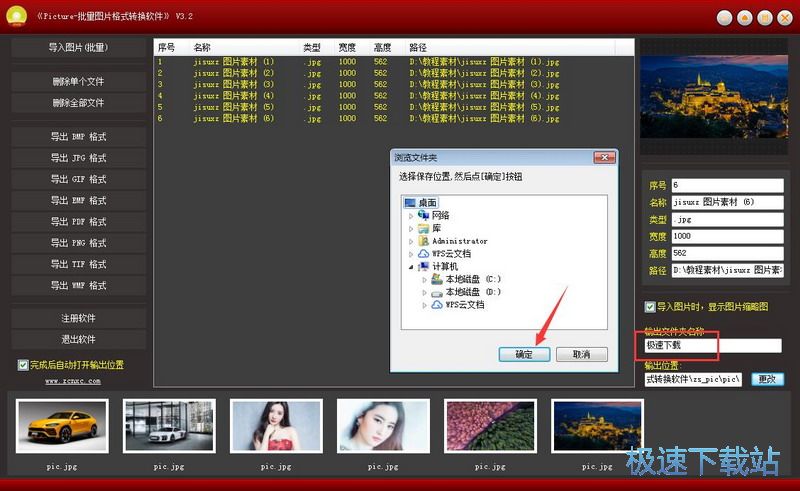This screenshot has width=800, height=491.
Task: Select the 本地磁盘 (C:) drive icon
Action: pos(436,279)
